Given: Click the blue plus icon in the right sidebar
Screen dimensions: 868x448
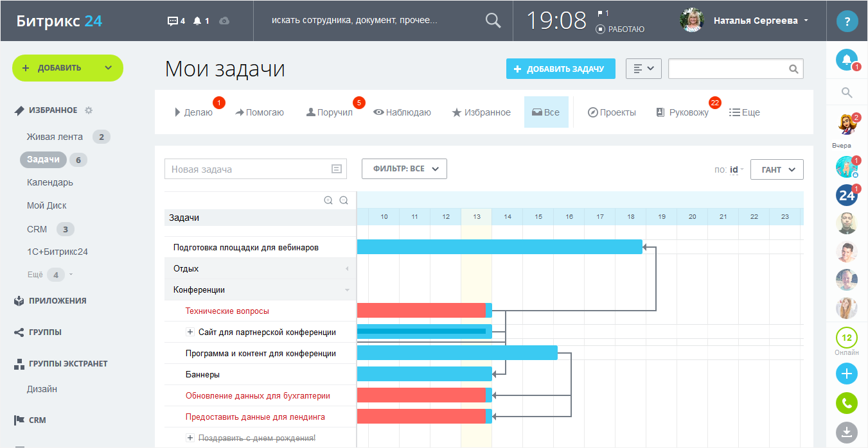Looking at the screenshot, I should [846, 374].
